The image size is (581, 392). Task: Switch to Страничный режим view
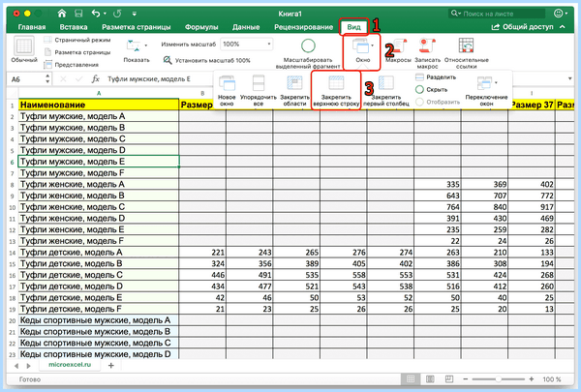click(x=77, y=40)
